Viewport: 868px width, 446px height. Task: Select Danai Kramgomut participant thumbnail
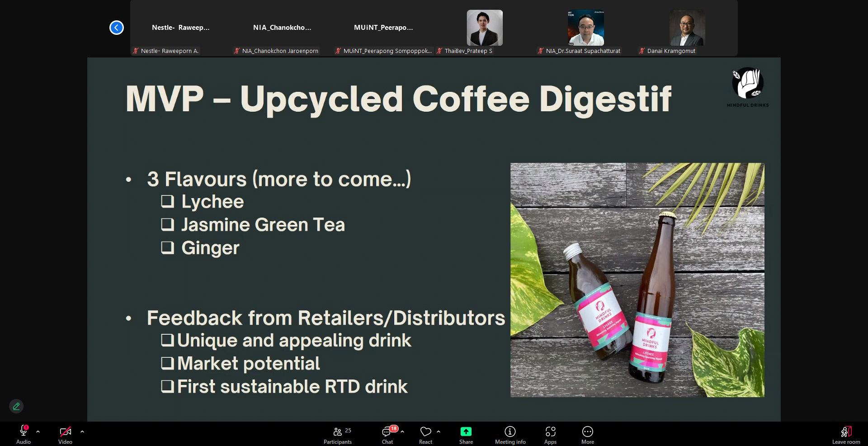[687, 28]
